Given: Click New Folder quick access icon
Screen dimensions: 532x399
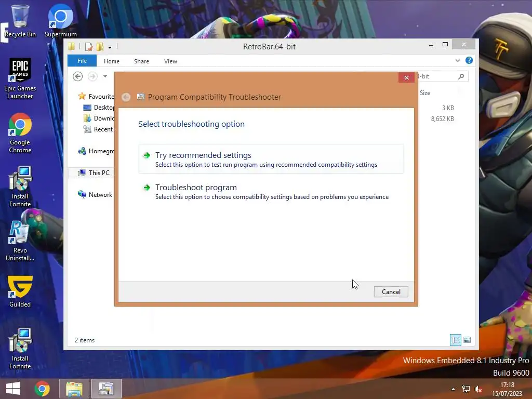Looking at the screenshot, I should coord(100,46).
